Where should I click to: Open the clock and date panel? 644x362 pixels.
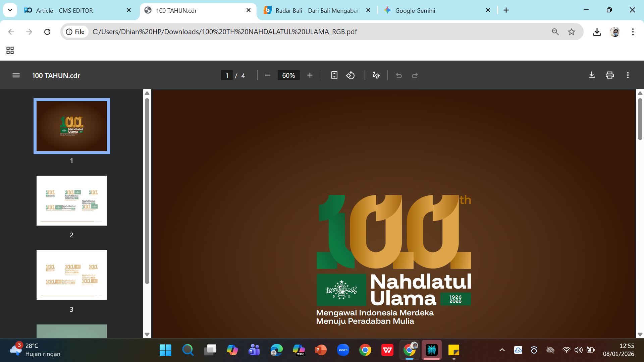coord(619,350)
